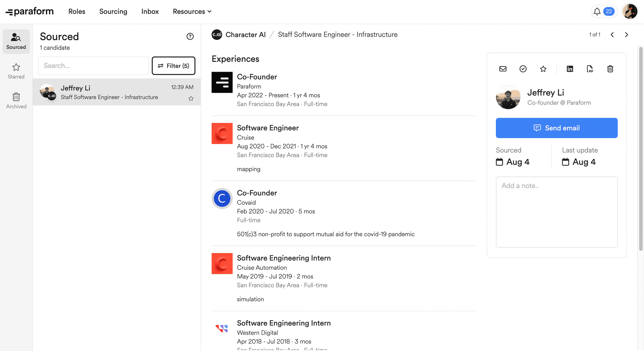Open the Starred candidates sidebar section
This screenshot has height=351, width=644.
click(x=16, y=71)
